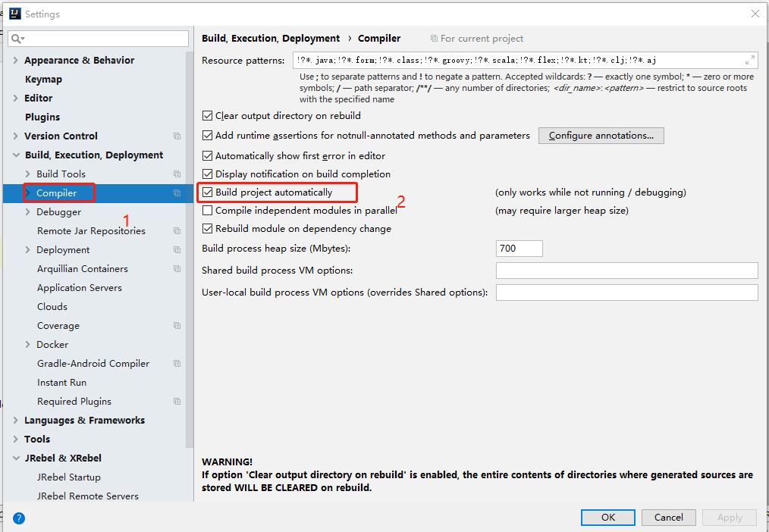Click the settings search input field
This screenshot has height=532, width=769.
pyautogui.click(x=98, y=39)
